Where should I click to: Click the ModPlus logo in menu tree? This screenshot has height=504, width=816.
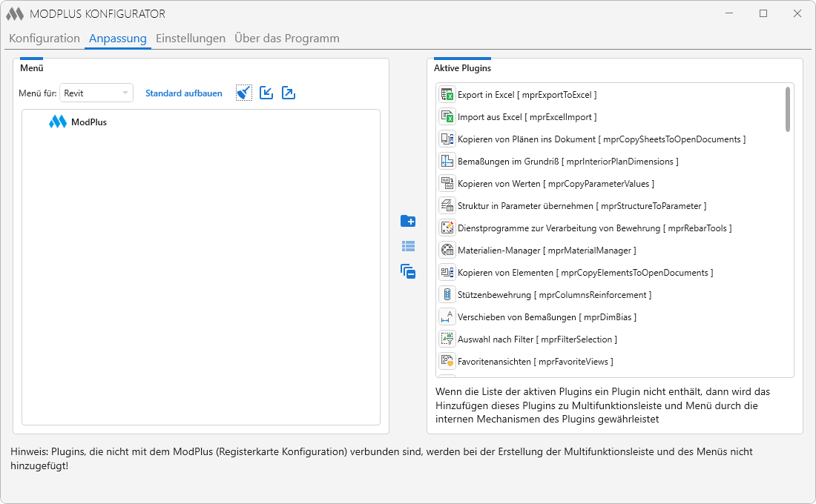tap(58, 122)
